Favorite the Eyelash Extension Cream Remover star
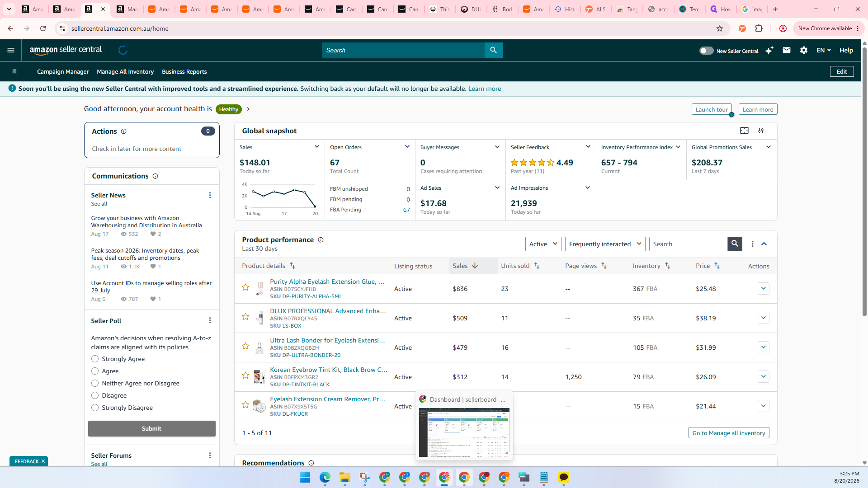The height and width of the screenshot is (488, 868). coord(245,405)
